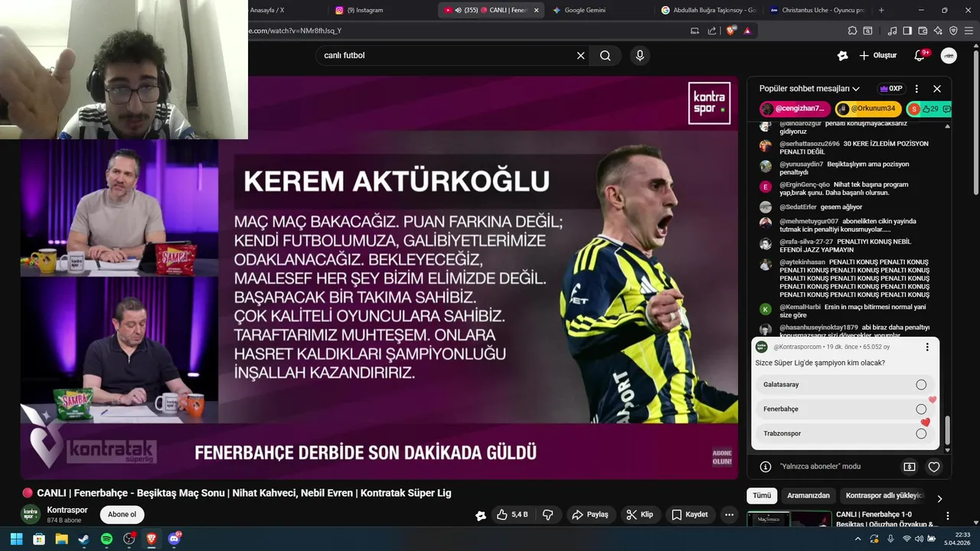This screenshot has width=980, height=551.
Task: Open Spotify from the taskbar
Action: click(106, 539)
